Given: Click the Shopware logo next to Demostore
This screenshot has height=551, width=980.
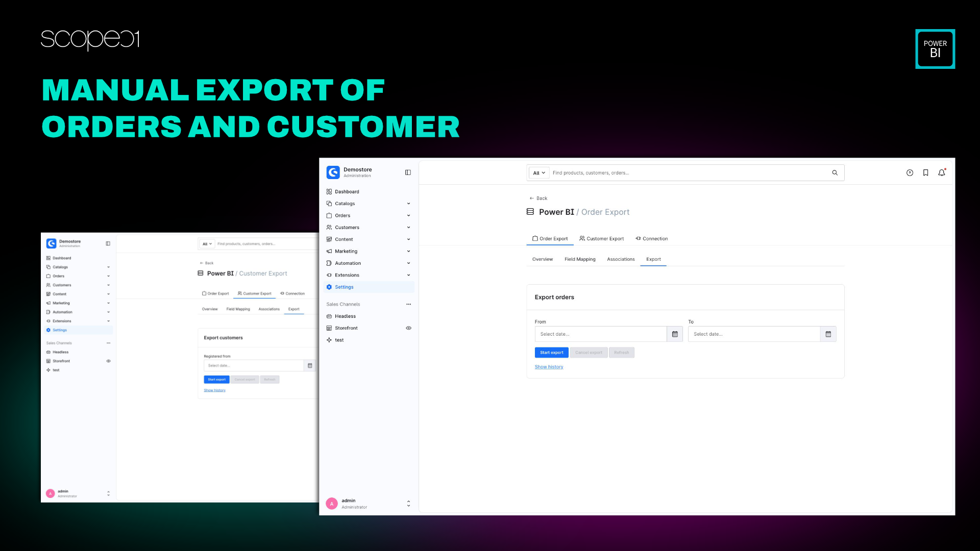Looking at the screenshot, I should [333, 172].
